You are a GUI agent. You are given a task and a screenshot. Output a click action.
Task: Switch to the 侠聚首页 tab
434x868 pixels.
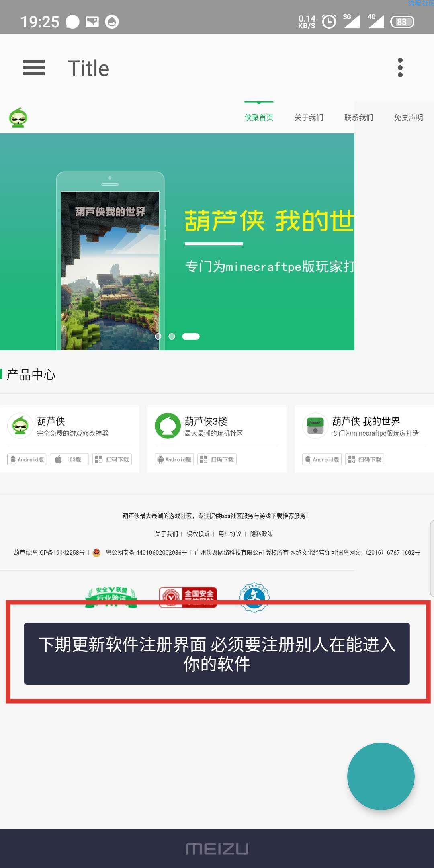point(259,117)
